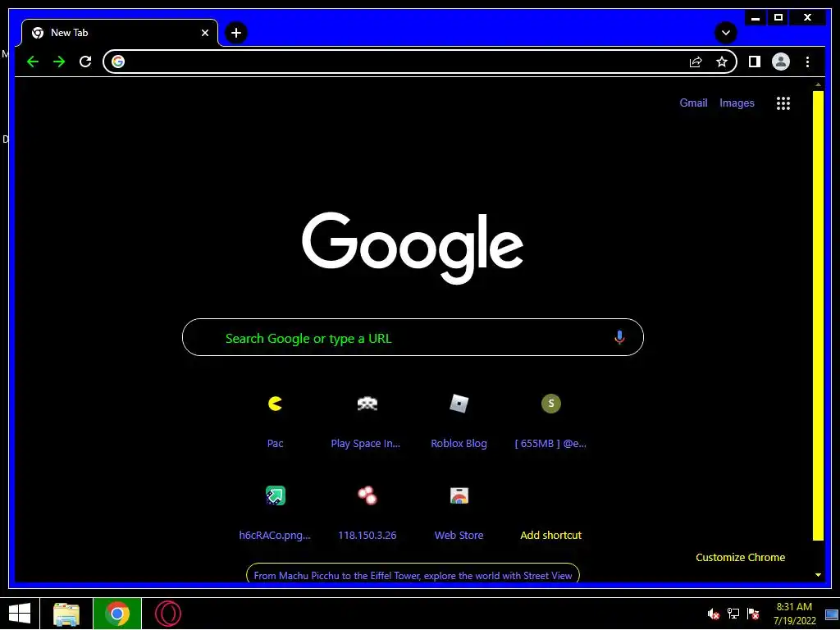Image resolution: width=840 pixels, height=630 pixels.
Task: Open the Windows Start menu
Action: click(20, 614)
